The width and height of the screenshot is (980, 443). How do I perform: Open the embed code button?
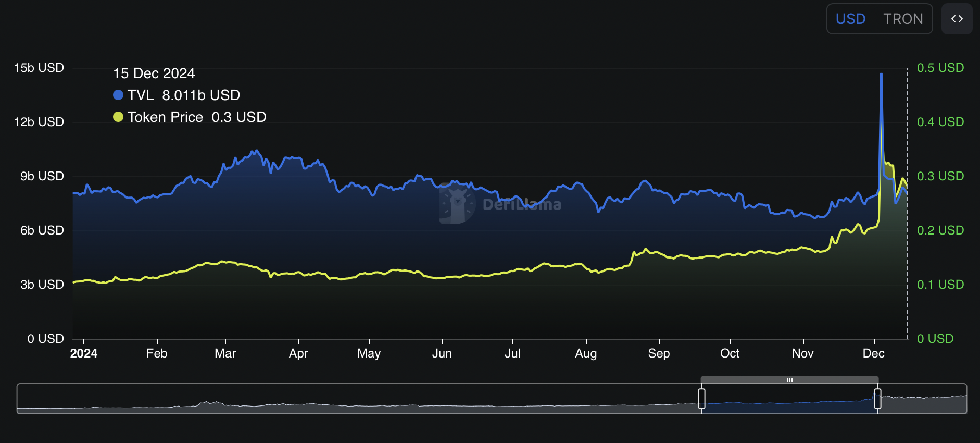click(x=957, y=19)
